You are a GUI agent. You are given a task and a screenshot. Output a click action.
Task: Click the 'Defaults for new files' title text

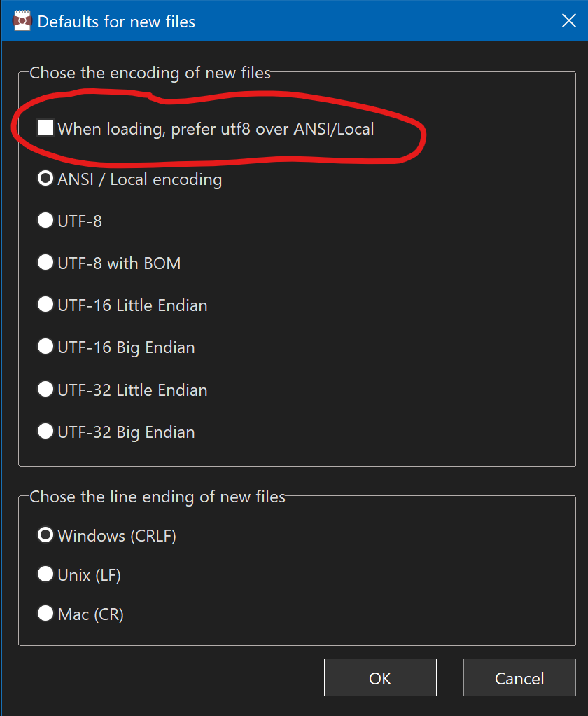tap(116, 22)
